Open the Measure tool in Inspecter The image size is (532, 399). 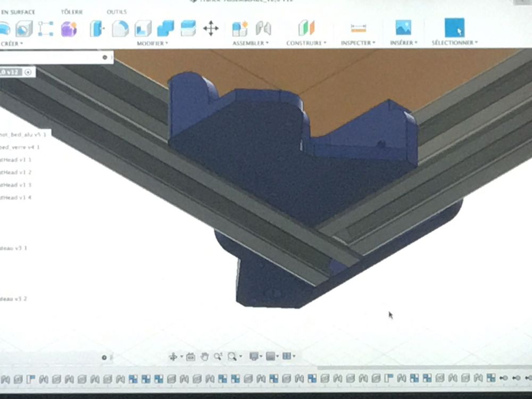(359, 28)
